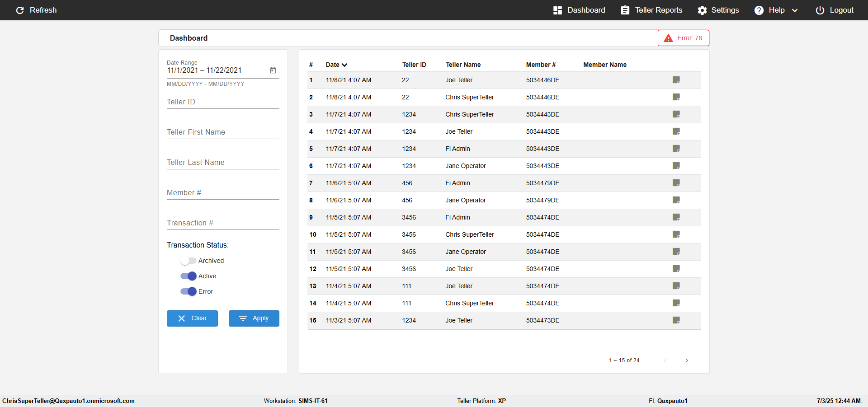Sort by the Date column header

pos(336,65)
